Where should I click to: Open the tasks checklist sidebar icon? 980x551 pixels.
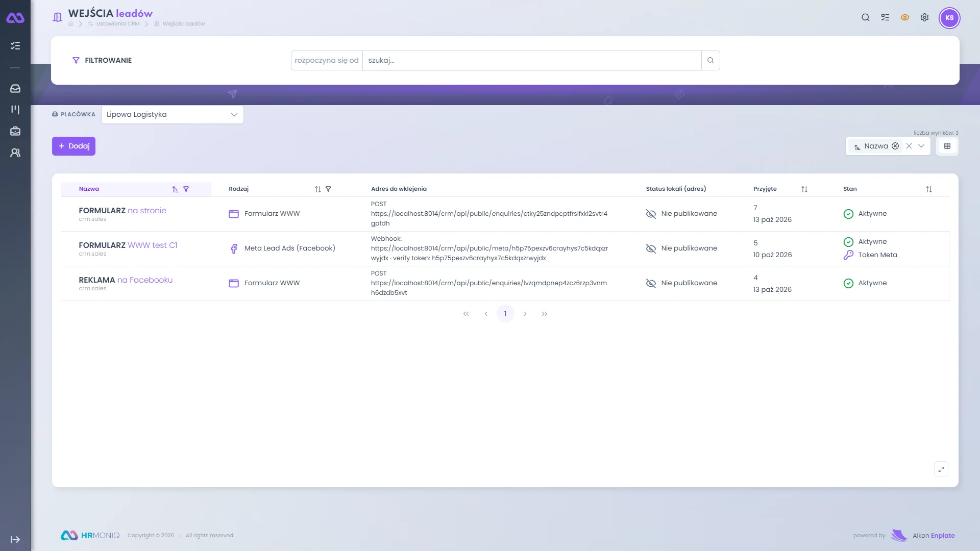click(15, 46)
